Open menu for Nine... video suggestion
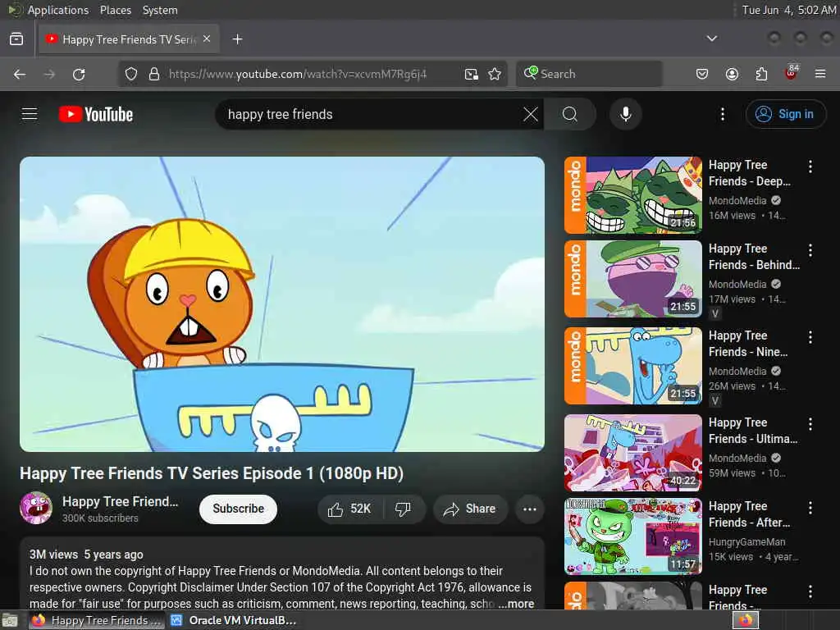 810,337
